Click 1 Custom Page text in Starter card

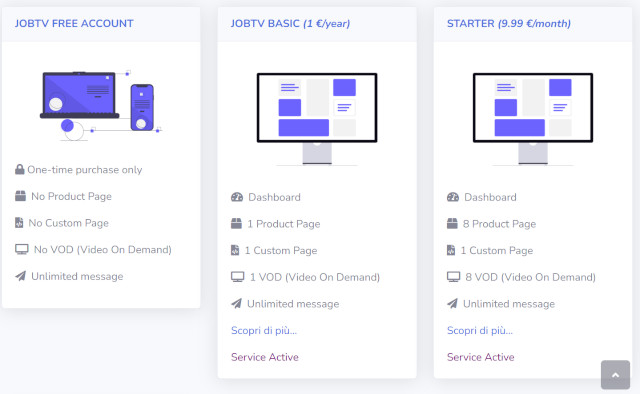coord(497,250)
